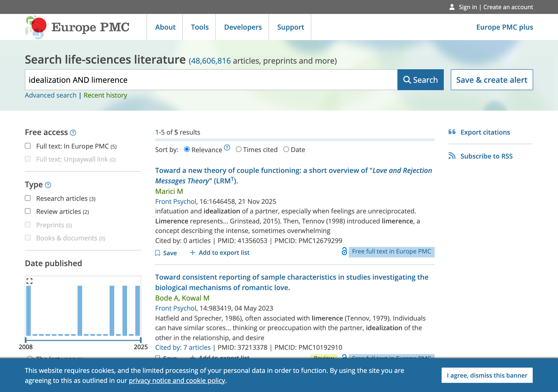This screenshot has width=558, height=392.
Task: Click Subscribe to RSS link
Action: 487,156
